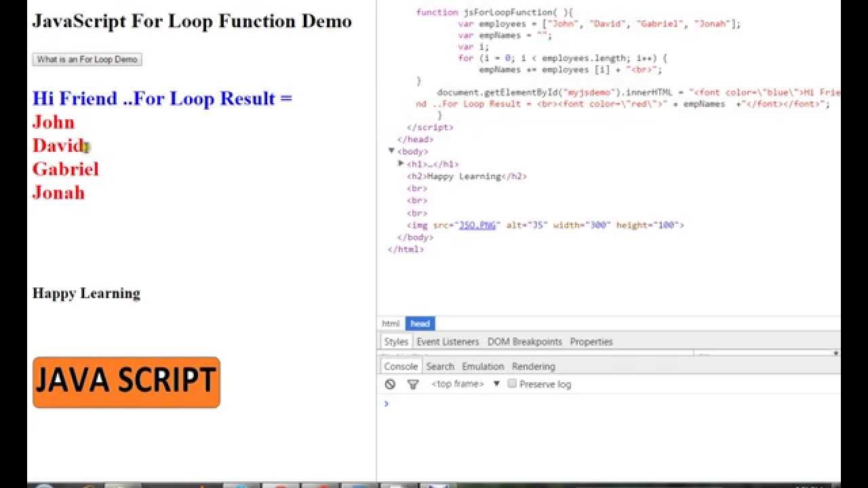
Task: Open the JSO.PNG source link
Action: [477, 225]
